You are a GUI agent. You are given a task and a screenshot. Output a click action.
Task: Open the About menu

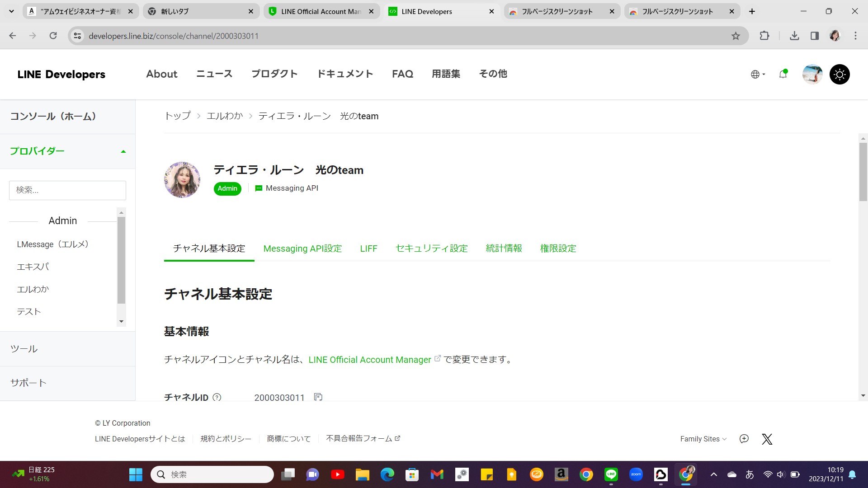[x=162, y=74]
